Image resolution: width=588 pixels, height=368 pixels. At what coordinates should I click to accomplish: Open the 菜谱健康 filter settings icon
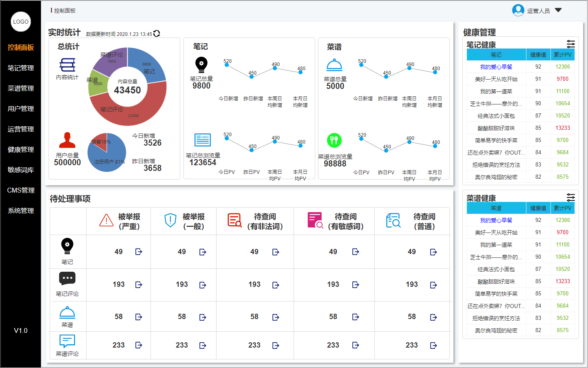[570, 197]
